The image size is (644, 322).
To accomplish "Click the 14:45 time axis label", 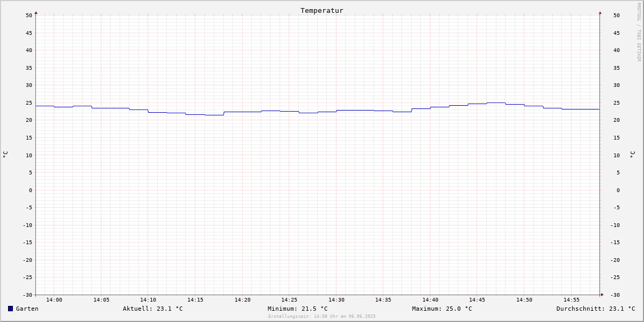I will pyautogui.click(x=477, y=299).
